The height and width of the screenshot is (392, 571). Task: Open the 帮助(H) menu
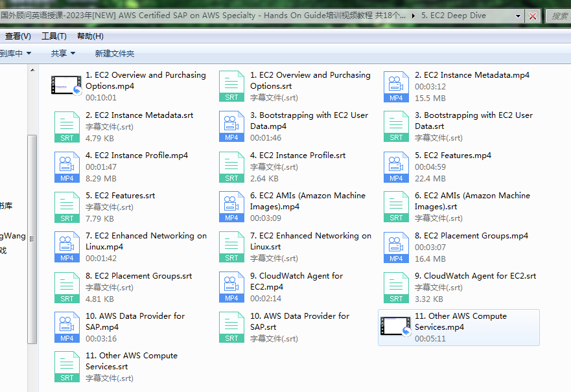(x=90, y=36)
